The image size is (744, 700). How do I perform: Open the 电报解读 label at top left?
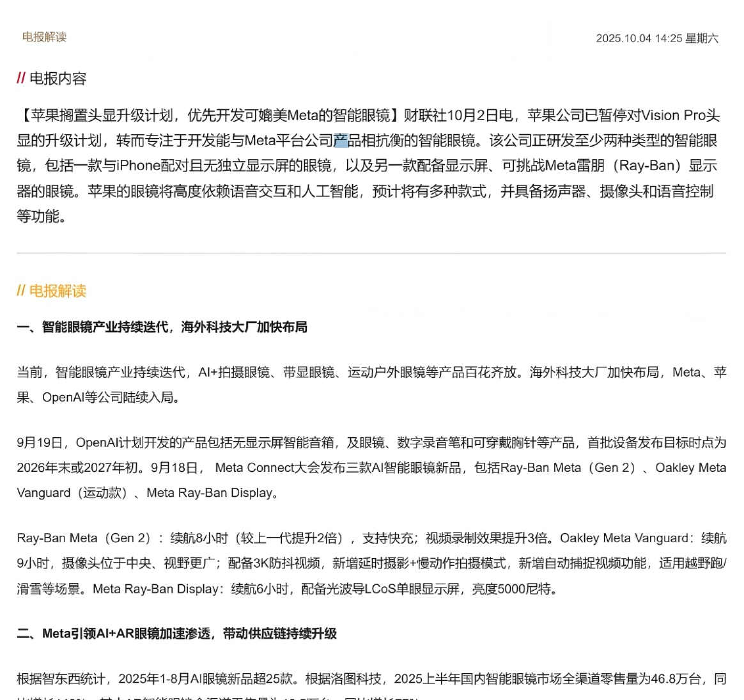[x=44, y=37]
